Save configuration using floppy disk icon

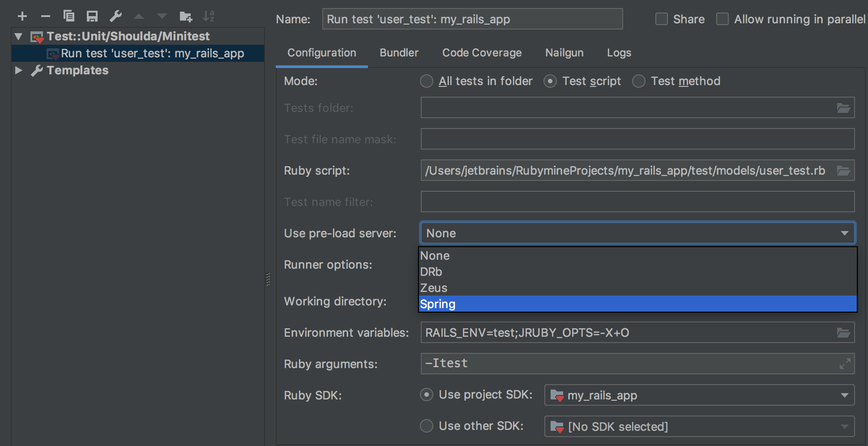pos(92,17)
